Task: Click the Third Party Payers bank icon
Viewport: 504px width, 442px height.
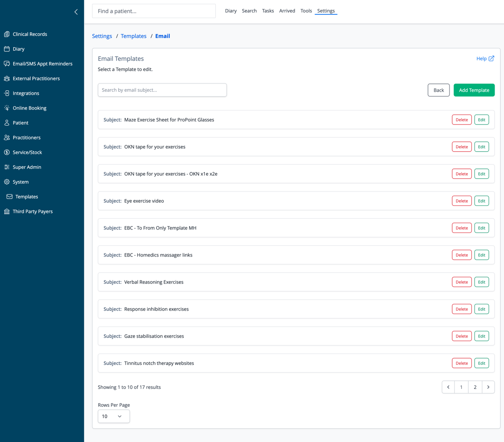Action: pyautogui.click(x=7, y=211)
